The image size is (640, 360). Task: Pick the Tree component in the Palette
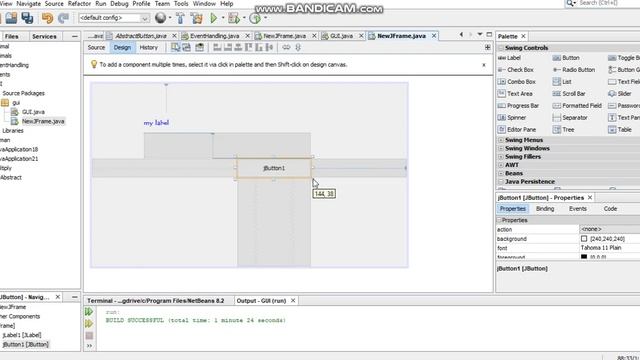click(564, 129)
